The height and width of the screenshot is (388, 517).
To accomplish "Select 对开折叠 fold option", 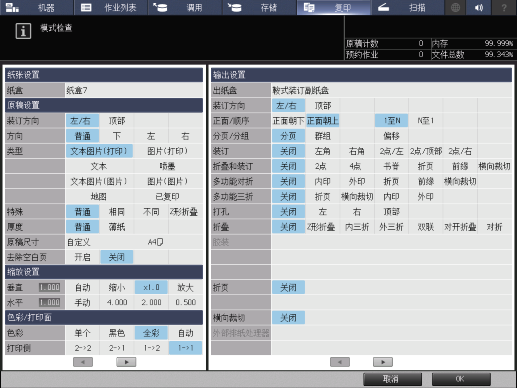I will pyautogui.click(x=460, y=227).
